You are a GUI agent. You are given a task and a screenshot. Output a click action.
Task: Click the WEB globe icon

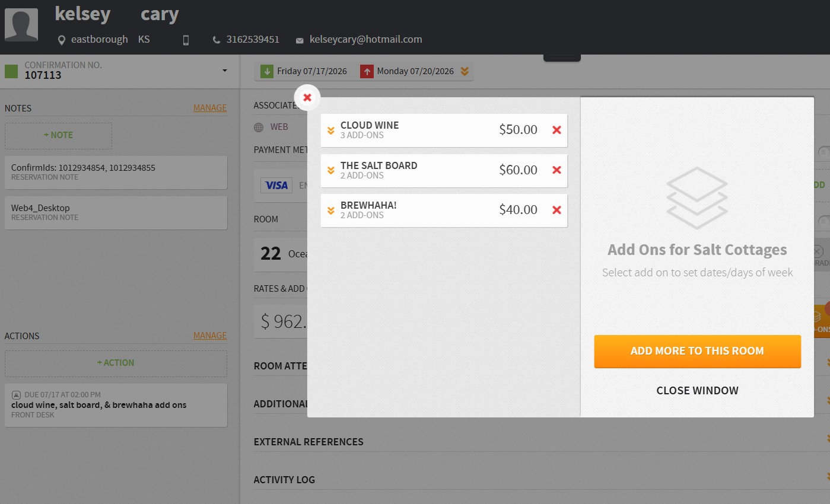tap(259, 127)
